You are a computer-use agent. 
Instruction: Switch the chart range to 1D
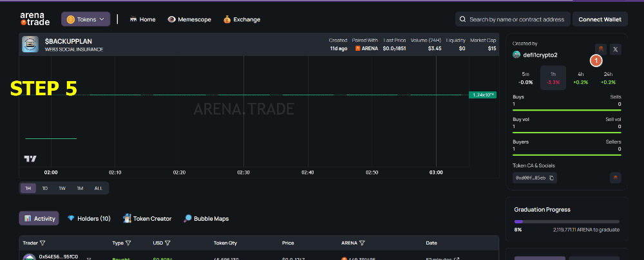45,188
